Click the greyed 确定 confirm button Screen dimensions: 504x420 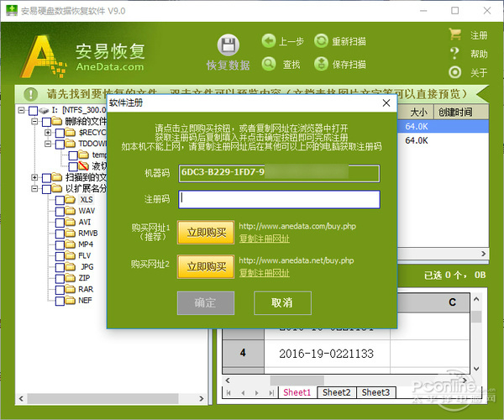tap(206, 302)
